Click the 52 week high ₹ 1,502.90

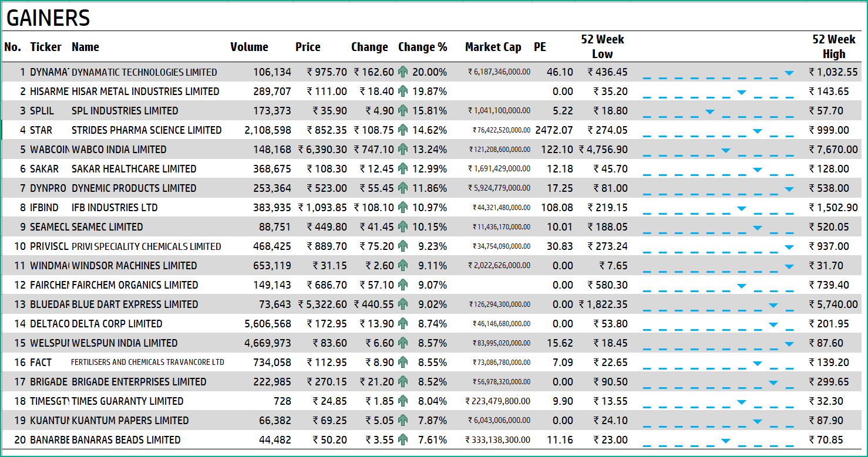click(833, 207)
